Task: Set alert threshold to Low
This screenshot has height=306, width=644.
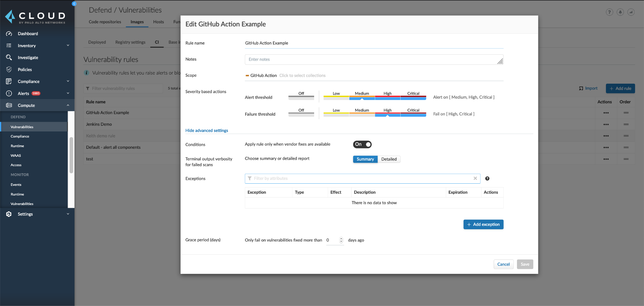Action: pos(336,96)
